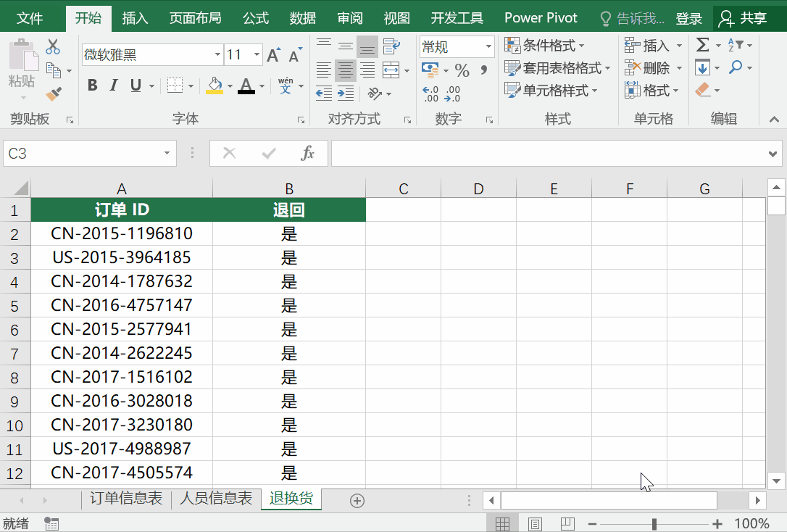This screenshot has width=787, height=532.
Task: Open font name 微软雅黑 dropdown
Action: [217, 54]
